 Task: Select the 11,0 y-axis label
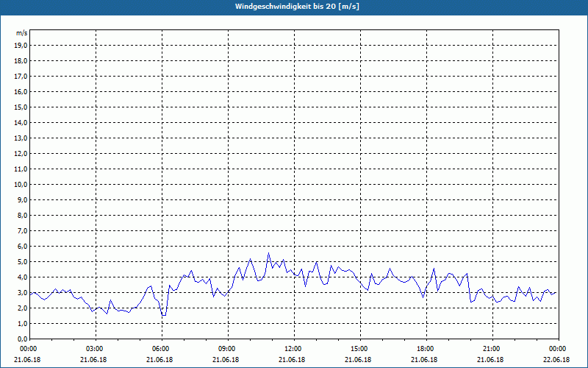[x=21, y=169]
